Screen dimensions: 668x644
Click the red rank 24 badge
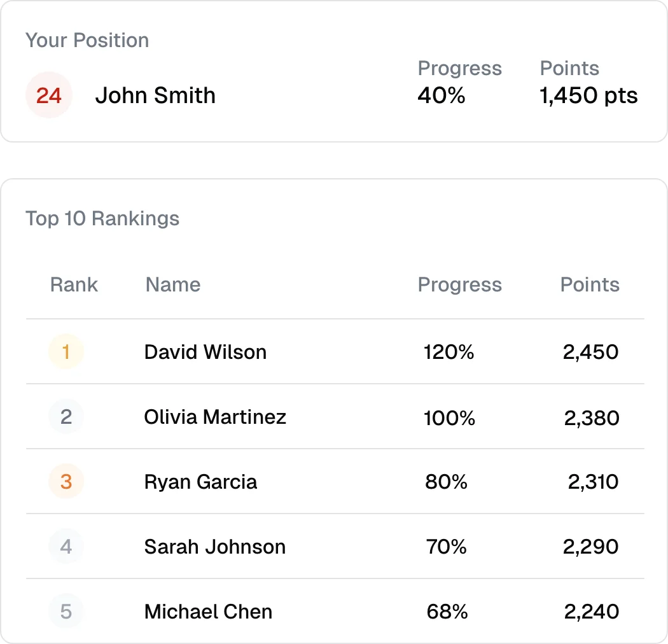point(48,95)
